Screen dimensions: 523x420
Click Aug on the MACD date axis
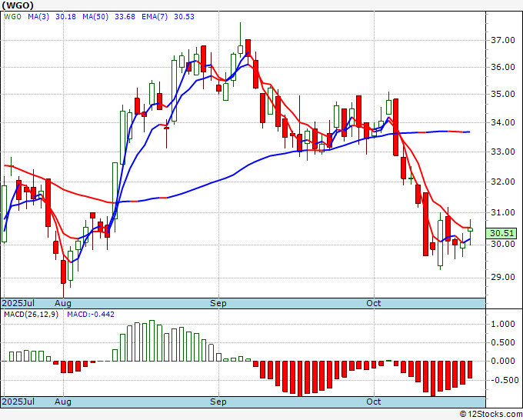click(63, 402)
